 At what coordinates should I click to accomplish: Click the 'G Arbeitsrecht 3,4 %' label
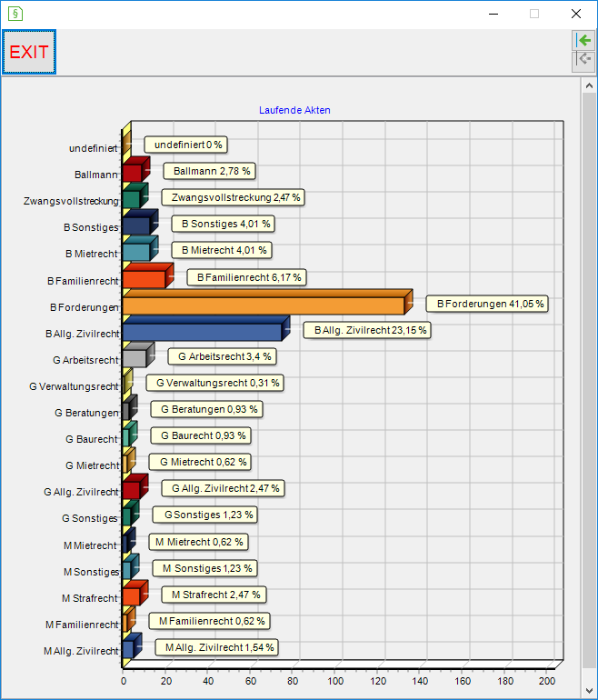(223, 356)
